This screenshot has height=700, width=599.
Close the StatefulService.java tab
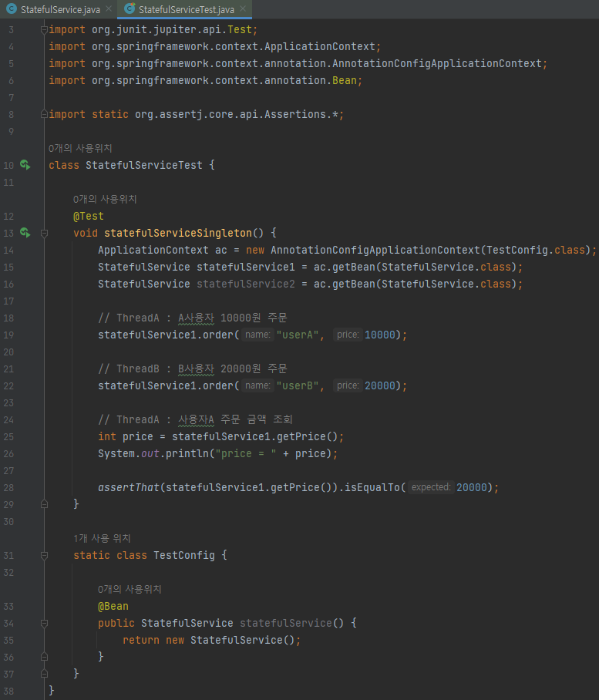[x=109, y=9]
